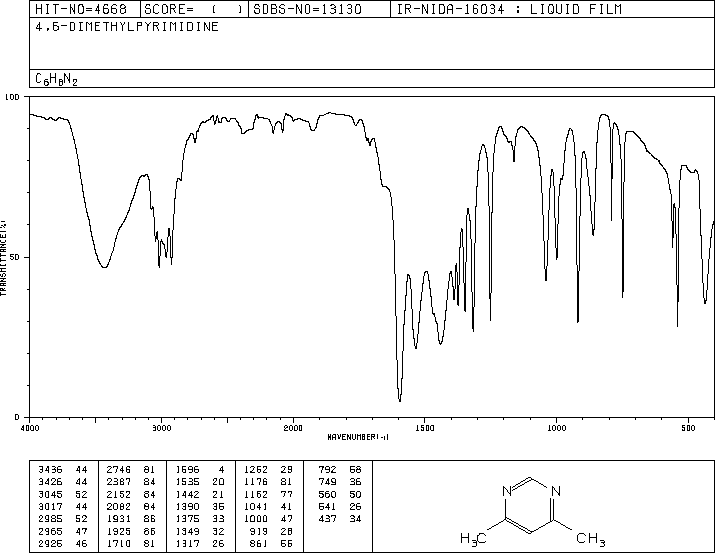Viewport: 715px width, 553px height.
Task: Select the 749 peak entry in the table
Action: point(340,481)
